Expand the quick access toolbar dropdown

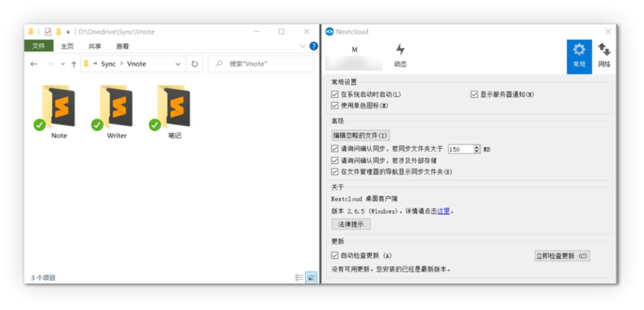click(68, 32)
